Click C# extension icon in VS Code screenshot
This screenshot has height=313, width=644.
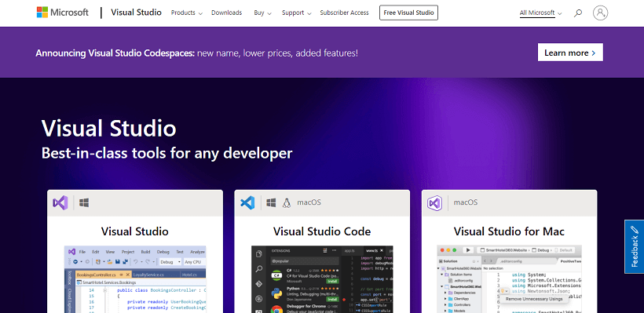[x=277, y=275]
